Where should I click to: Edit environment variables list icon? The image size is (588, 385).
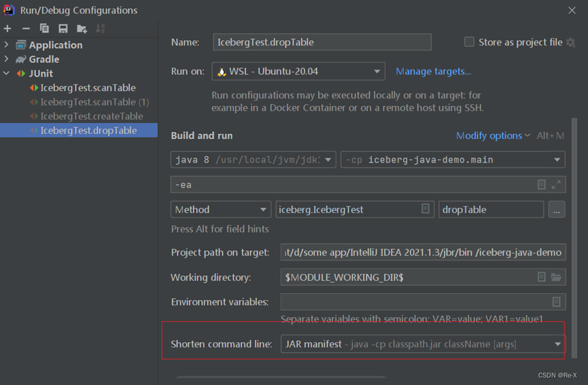(x=557, y=302)
